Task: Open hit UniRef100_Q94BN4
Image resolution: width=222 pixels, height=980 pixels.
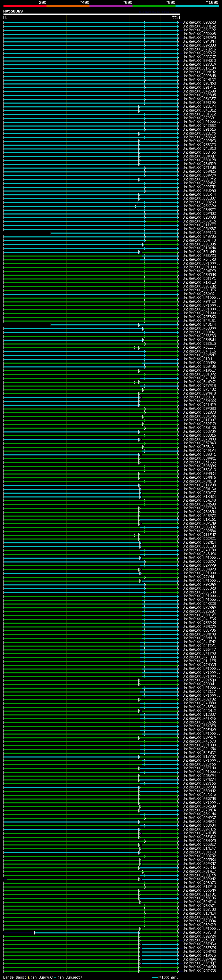Action: click(x=199, y=41)
